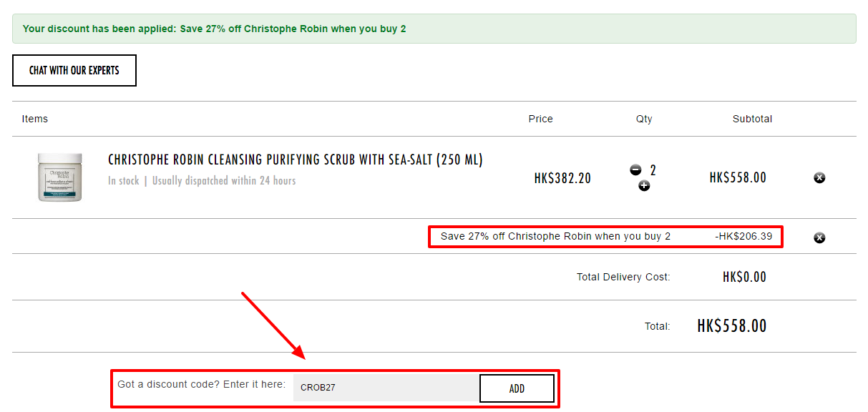Select the item price HK$382.20

pos(562,178)
